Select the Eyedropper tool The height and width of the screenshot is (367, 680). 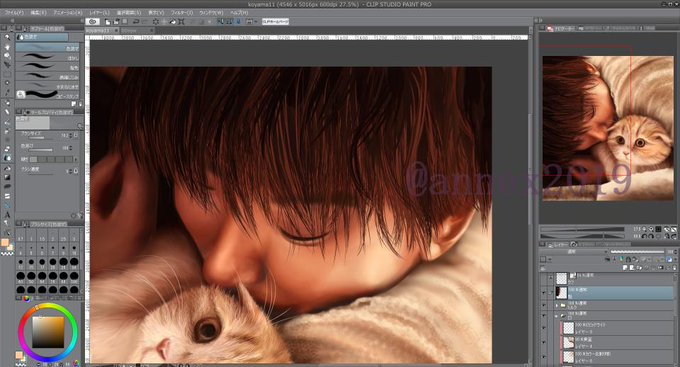[7, 92]
